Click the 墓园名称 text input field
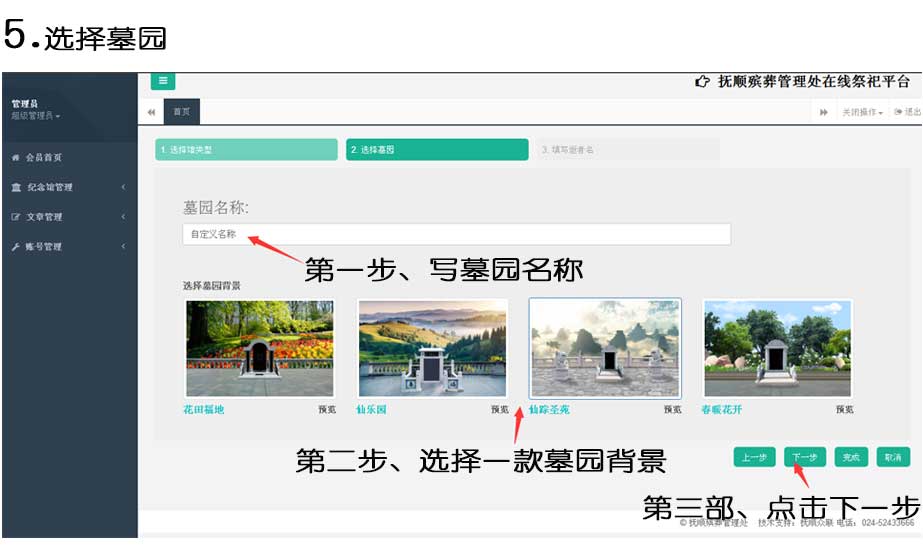Screen dimensions: 923x559 (x=457, y=234)
